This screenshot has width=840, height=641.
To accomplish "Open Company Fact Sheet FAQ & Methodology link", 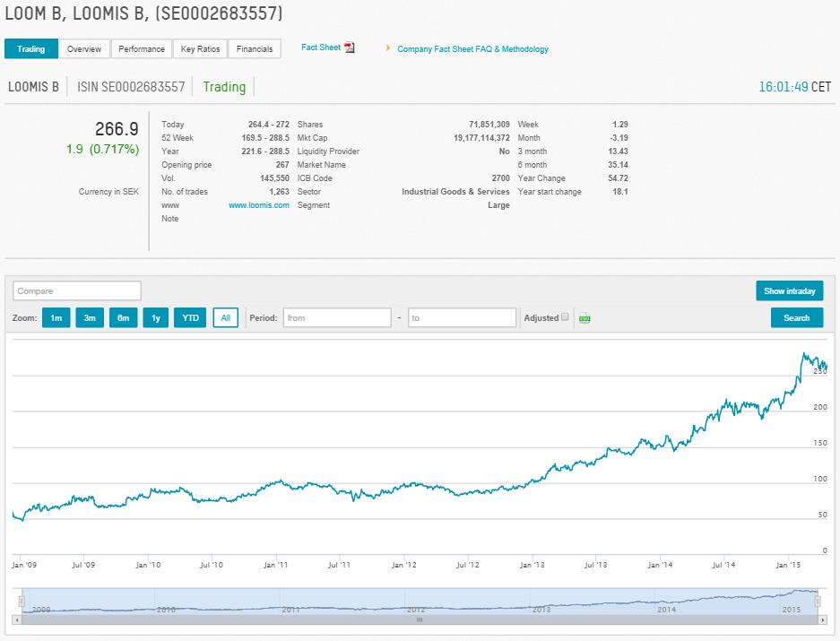I will pos(473,48).
